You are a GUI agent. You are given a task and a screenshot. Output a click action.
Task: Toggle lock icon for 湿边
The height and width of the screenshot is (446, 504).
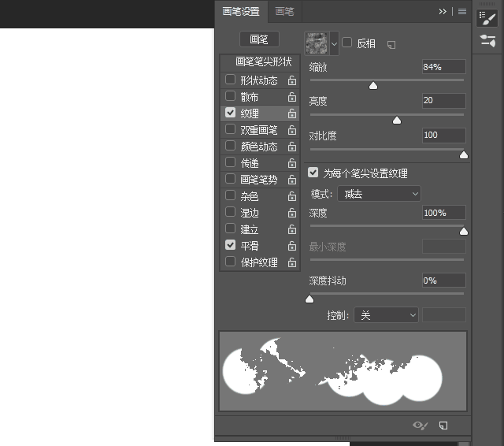point(292,213)
